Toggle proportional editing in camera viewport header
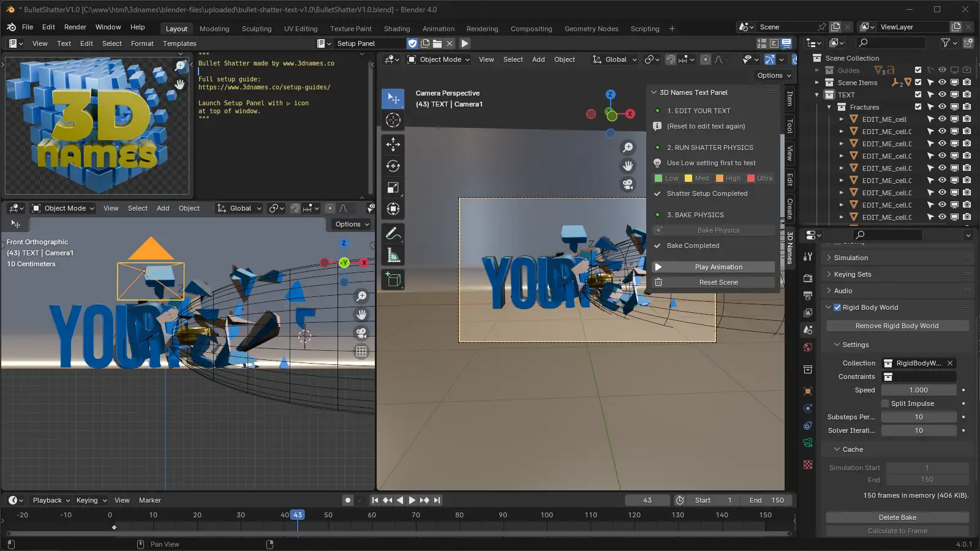The image size is (980, 551). (706, 59)
